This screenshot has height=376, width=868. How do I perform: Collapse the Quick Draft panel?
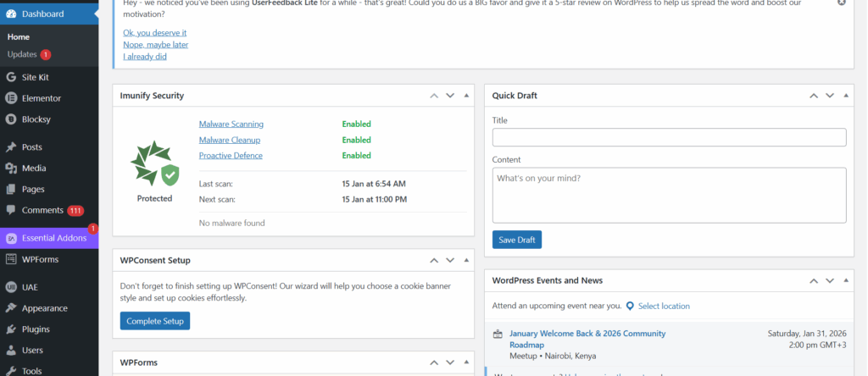[x=846, y=96]
